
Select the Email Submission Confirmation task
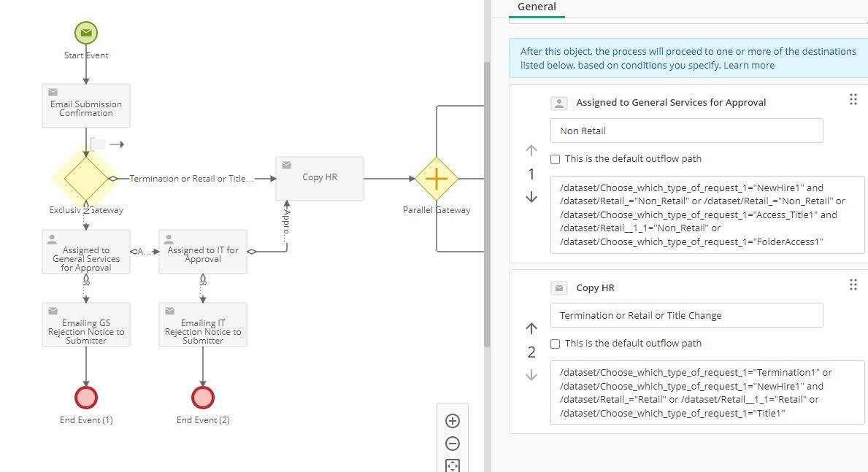tap(86, 107)
